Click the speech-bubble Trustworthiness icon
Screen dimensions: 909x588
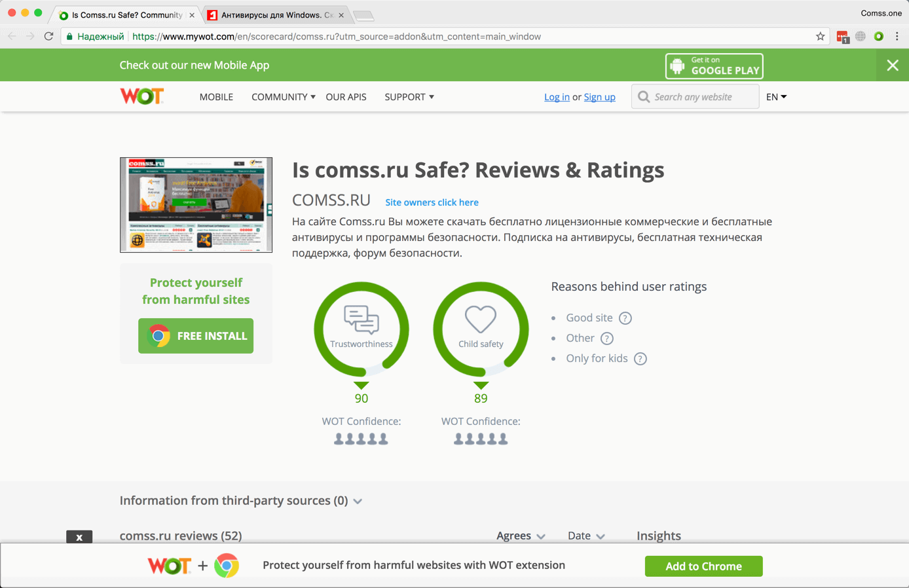pos(362,320)
